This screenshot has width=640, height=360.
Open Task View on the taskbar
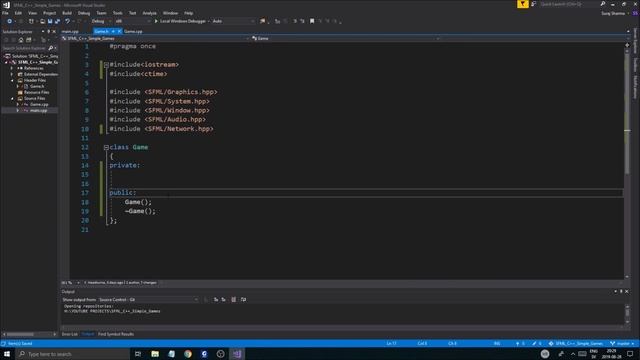138,354
